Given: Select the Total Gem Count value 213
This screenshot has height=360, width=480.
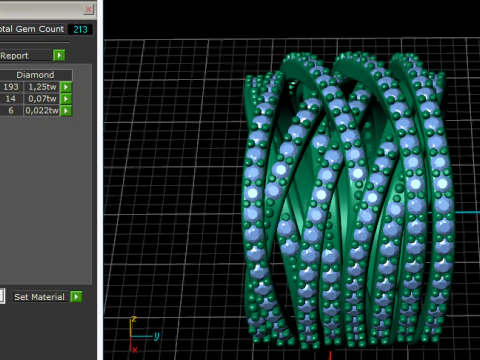Looking at the screenshot, I should 80,29.
